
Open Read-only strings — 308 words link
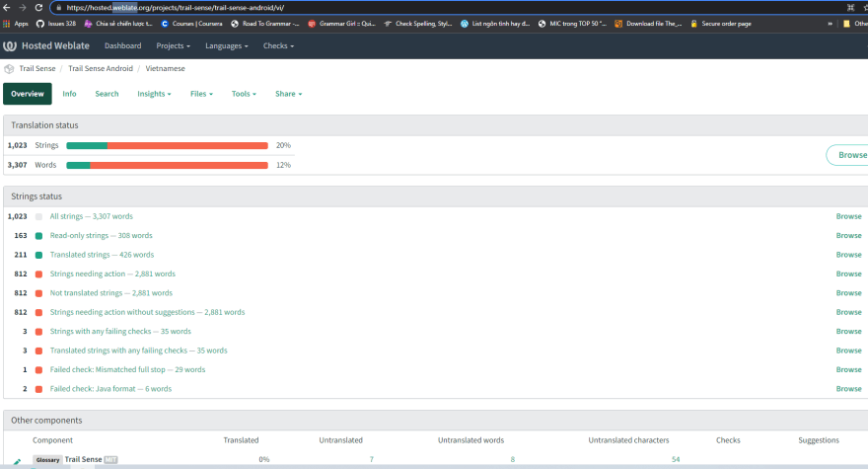click(102, 236)
